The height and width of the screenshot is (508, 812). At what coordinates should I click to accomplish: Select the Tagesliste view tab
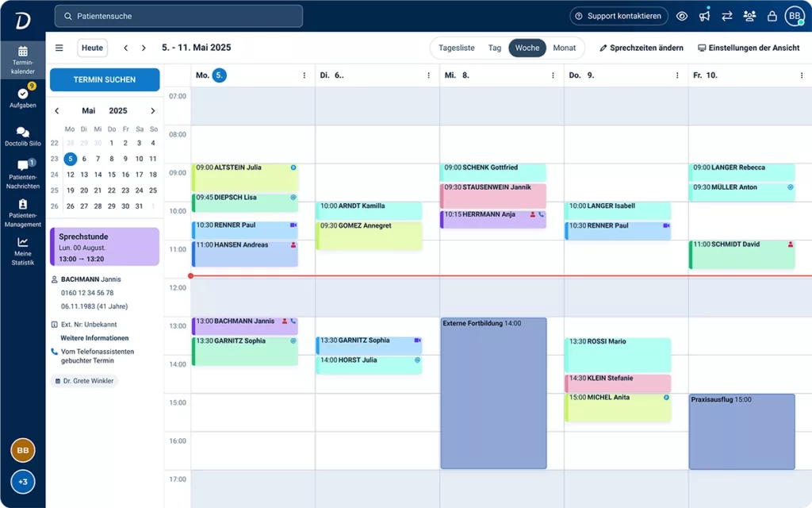(457, 48)
